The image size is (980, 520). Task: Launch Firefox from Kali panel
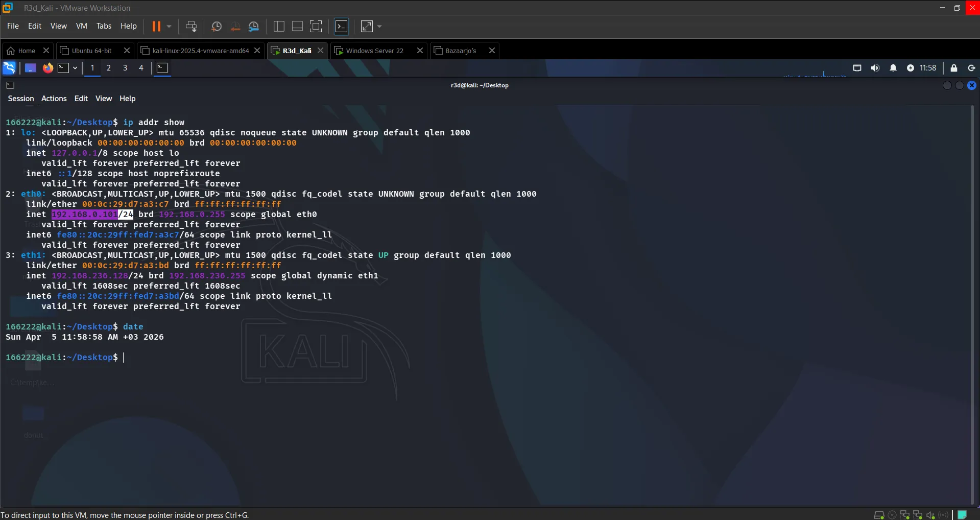coord(47,68)
